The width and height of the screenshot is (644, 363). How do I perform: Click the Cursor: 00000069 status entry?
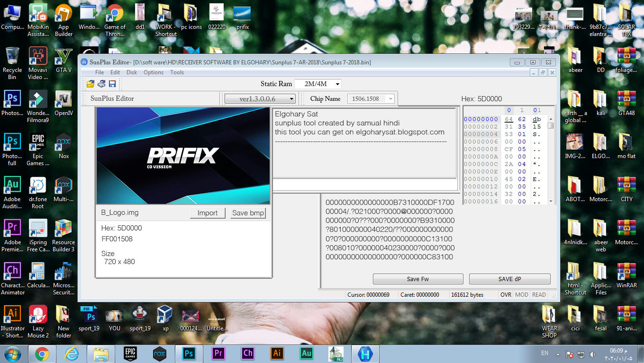368,294
